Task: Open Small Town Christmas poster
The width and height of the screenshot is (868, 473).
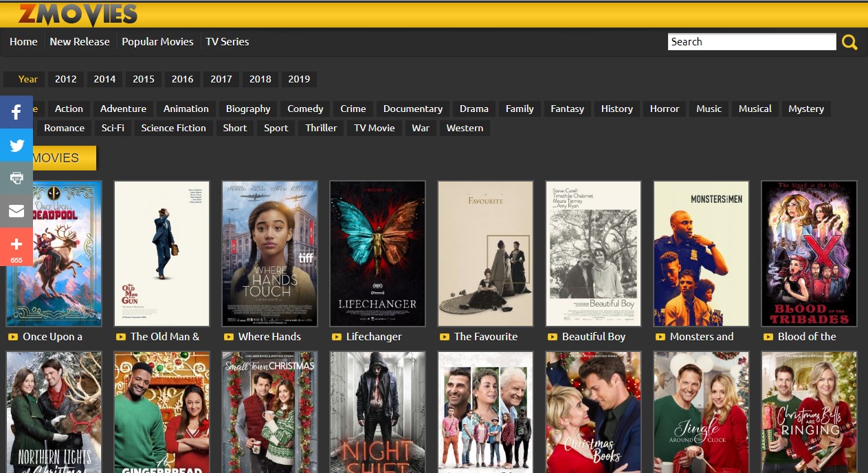Action: coord(269,412)
